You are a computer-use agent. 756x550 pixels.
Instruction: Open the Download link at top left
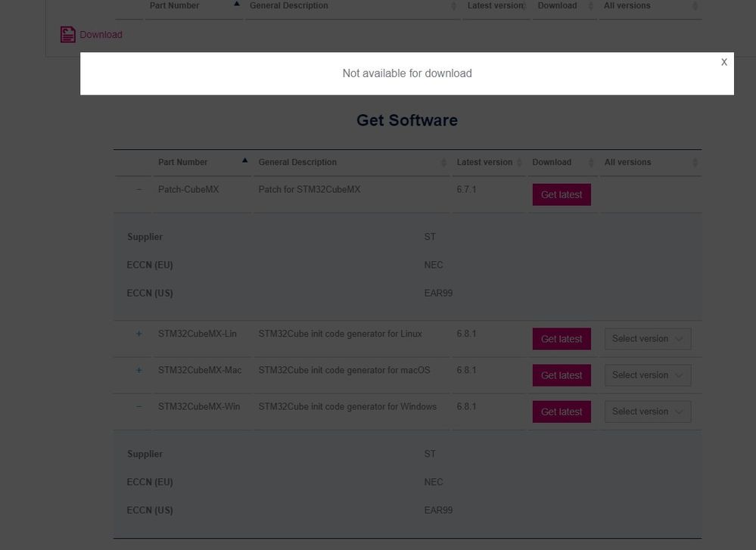[x=101, y=35]
